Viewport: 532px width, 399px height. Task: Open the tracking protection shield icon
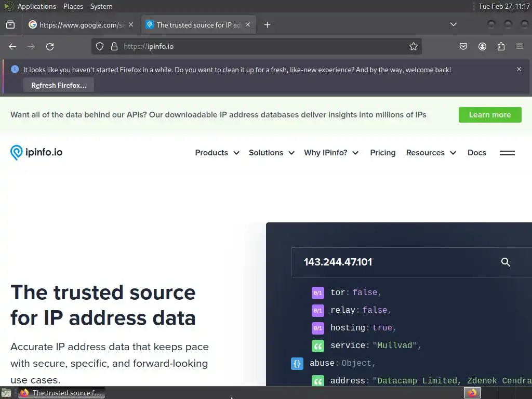pyautogui.click(x=99, y=46)
